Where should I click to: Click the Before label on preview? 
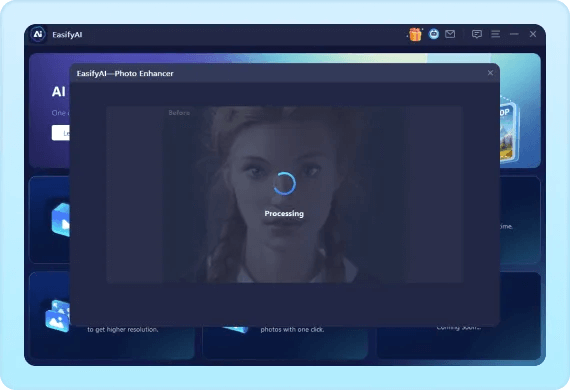(x=179, y=113)
